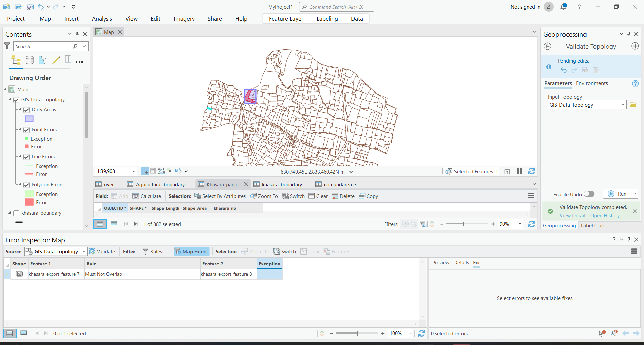
Task: Click the filter funnel icon in Contents
Action: [x=7, y=46]
